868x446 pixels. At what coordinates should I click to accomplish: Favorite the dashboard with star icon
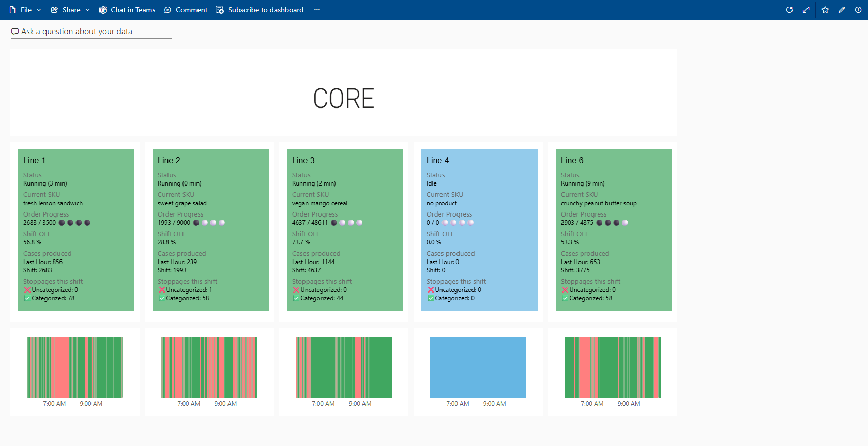[x=825, y=10]
